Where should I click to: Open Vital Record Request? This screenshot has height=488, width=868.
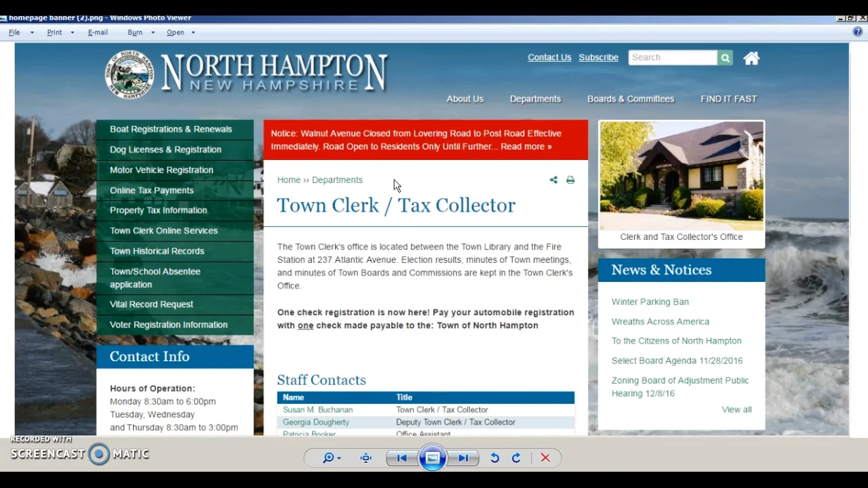tap(175, 304)
